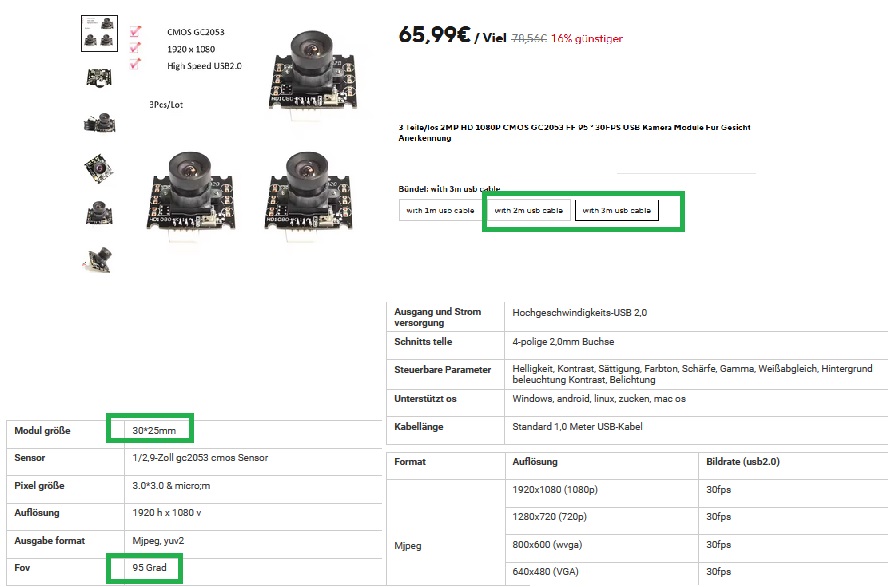The image size is (895, 587).
Task: Click the 'Mjpeg, yuv2' value
Action: [x=158, y=541]
